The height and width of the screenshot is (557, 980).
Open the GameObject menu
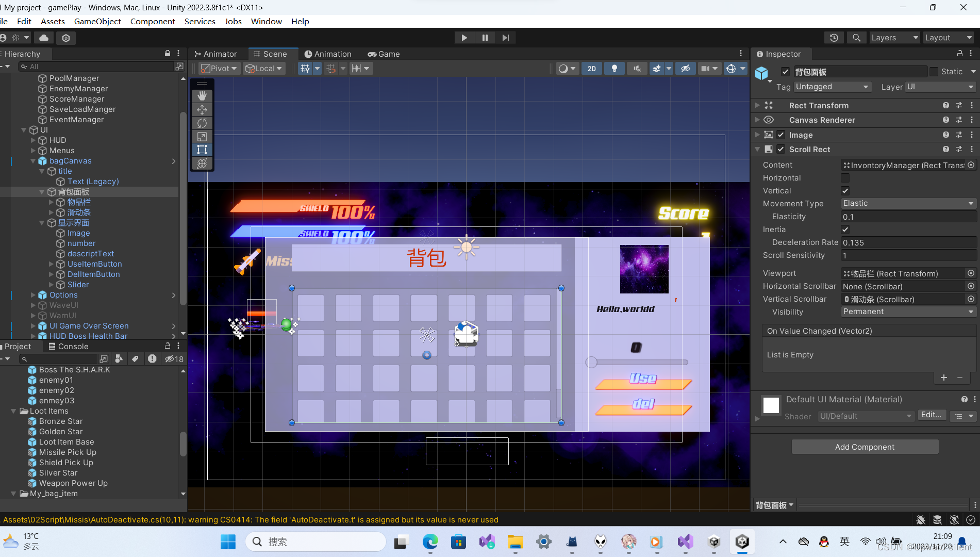click(97, 21)
